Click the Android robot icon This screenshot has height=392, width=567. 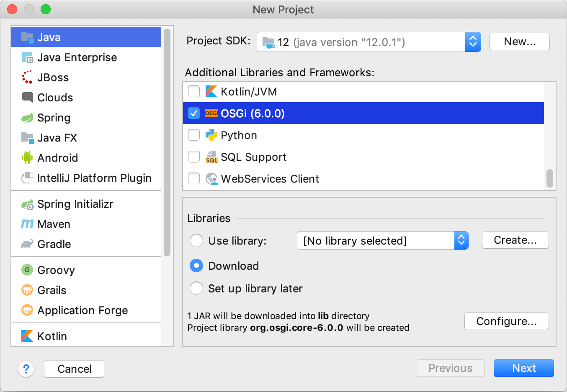(x=27, y=157)
